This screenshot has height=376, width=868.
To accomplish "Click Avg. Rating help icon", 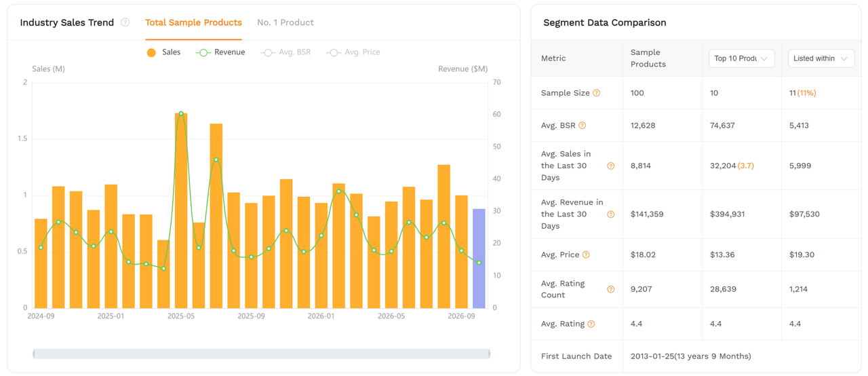I will tap(591, 324).
